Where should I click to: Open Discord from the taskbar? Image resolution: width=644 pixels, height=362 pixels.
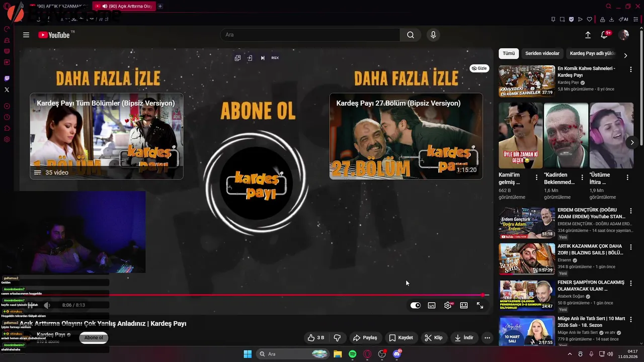tap(397, 354)
